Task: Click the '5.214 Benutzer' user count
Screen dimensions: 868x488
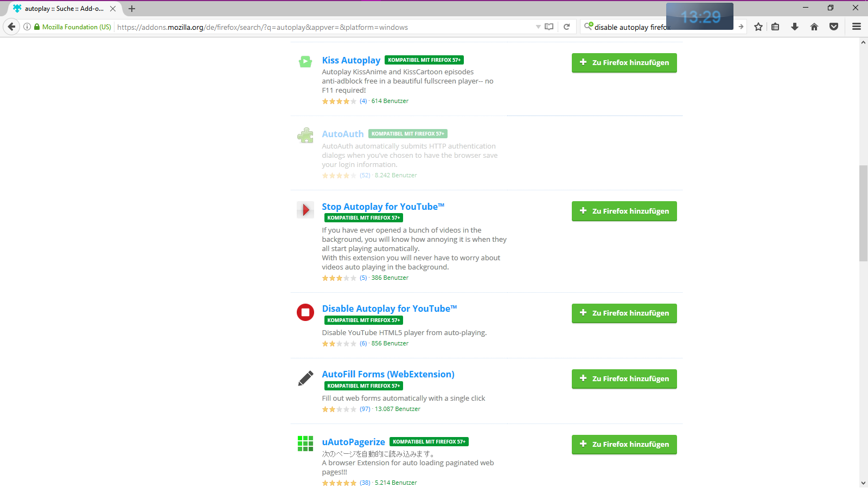Action: [396, 483]
